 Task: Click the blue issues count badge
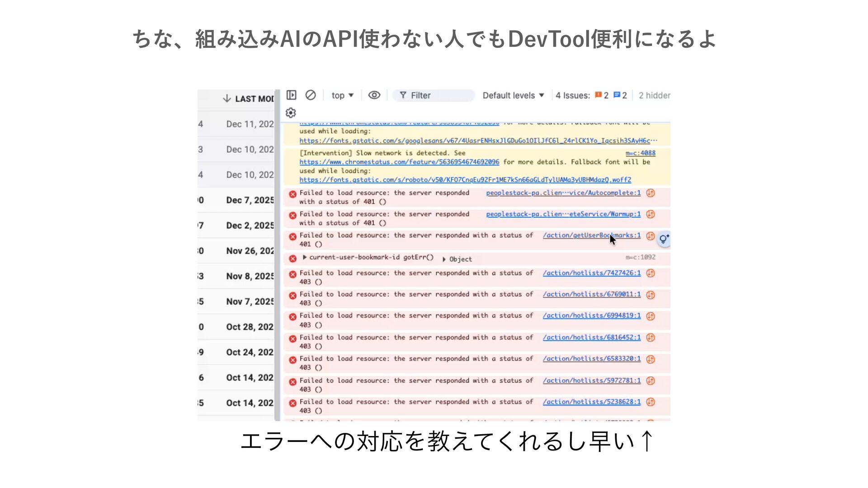click(x=620, y=95)
